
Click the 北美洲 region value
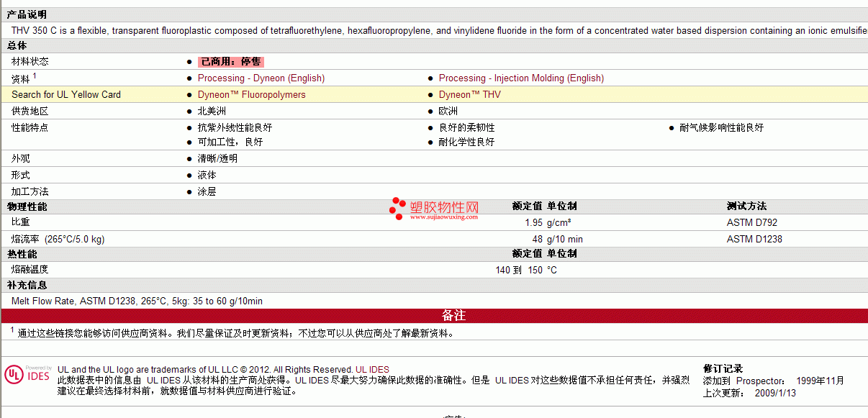tap(212, 111)
